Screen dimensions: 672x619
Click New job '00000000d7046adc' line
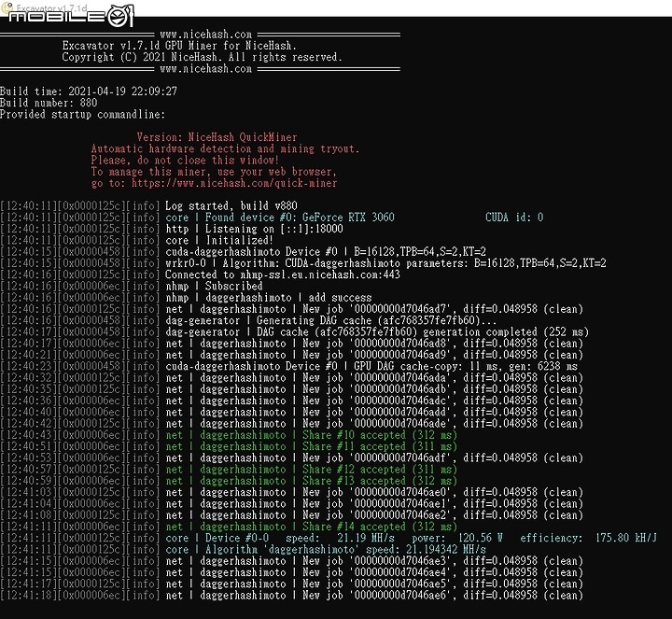coord(374,401)
